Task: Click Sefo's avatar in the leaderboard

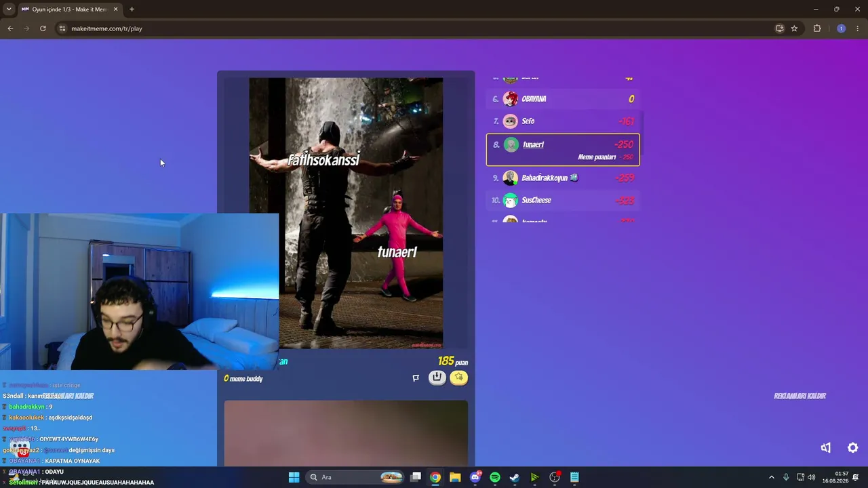Action: [x=511, y=121]
